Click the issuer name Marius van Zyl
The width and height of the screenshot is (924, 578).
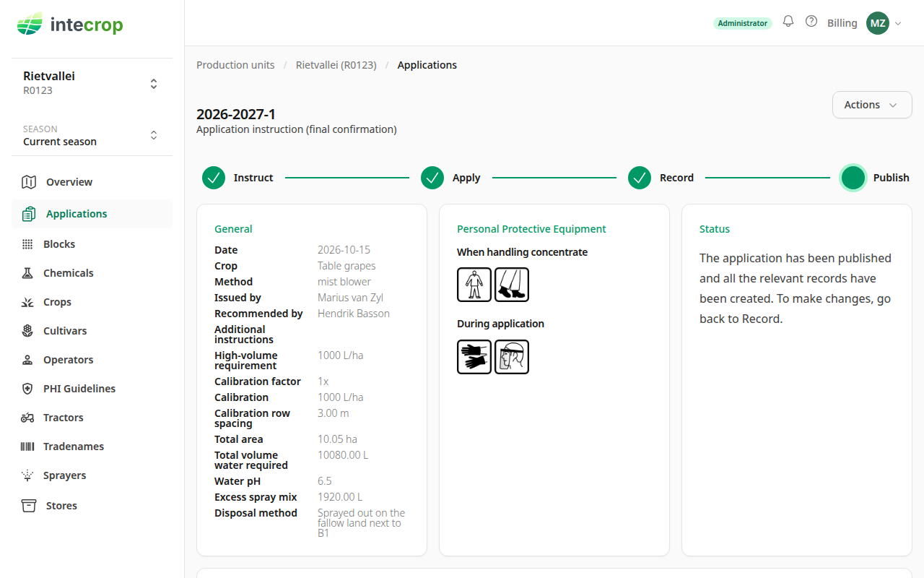[350, 298]
